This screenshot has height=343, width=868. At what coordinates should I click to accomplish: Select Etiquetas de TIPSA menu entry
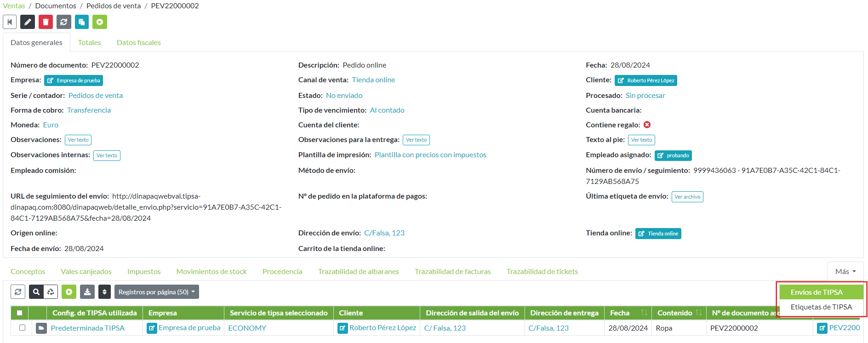pos(821,307)
